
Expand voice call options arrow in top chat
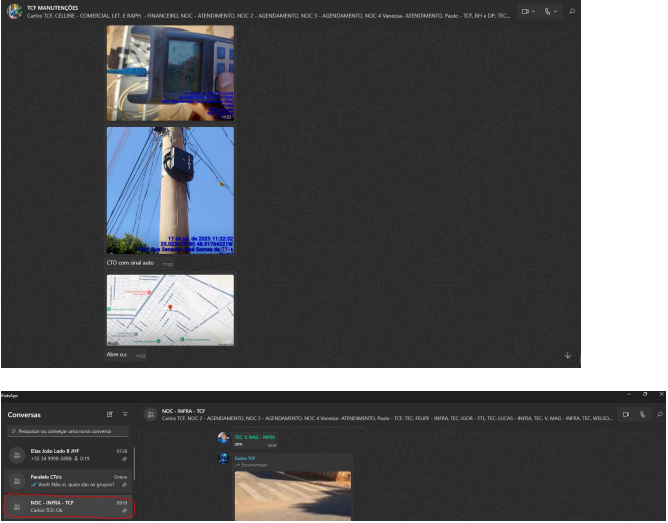point(557,11)
